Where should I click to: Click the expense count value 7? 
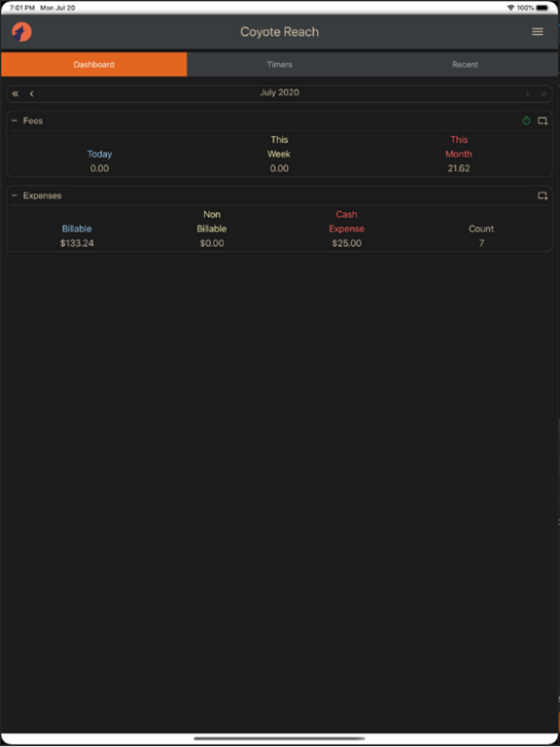(x=481, y=243)
